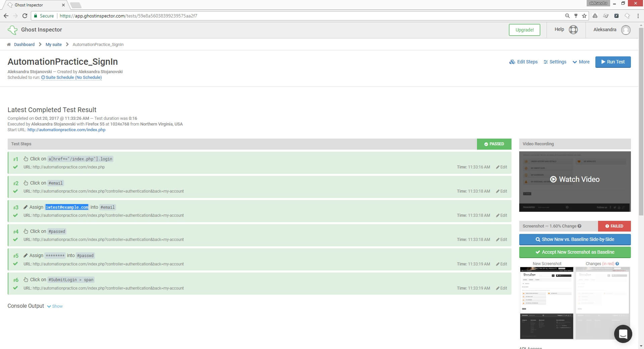Viewport: 644px width, 349px height.
Task: Click the home icon in the breadcrumb
Action: [x=9, y=44]
